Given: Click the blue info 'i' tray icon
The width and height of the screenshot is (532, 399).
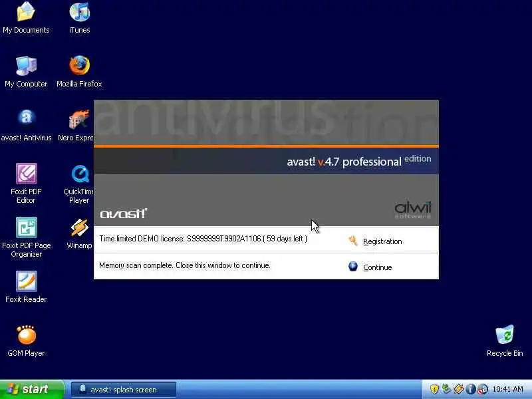Looking at the screenshot, I should coord(470,389).
